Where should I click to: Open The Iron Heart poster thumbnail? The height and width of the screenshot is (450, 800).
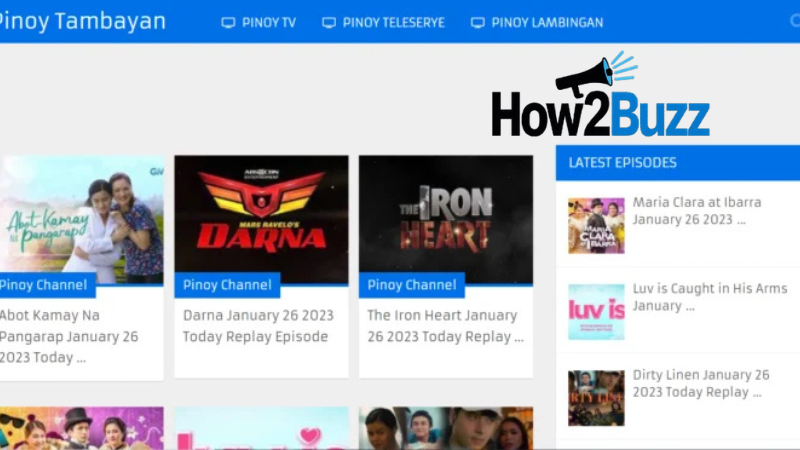pos(446,219)
